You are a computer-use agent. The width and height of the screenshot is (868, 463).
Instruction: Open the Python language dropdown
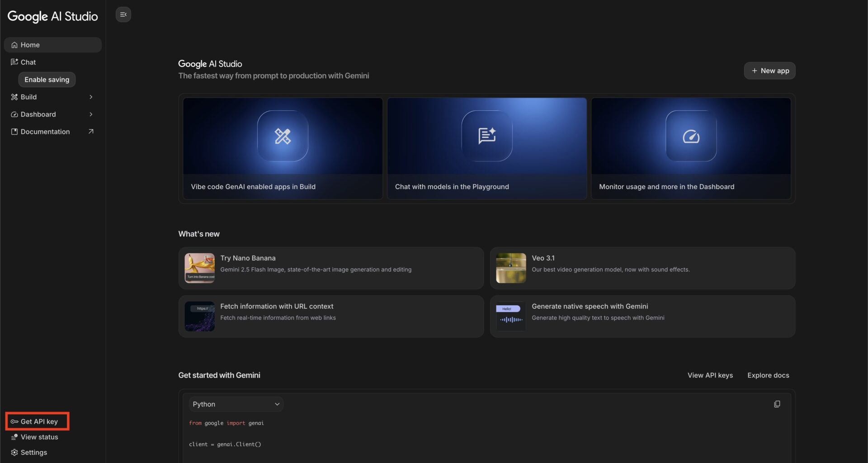(x=236, y=404)
